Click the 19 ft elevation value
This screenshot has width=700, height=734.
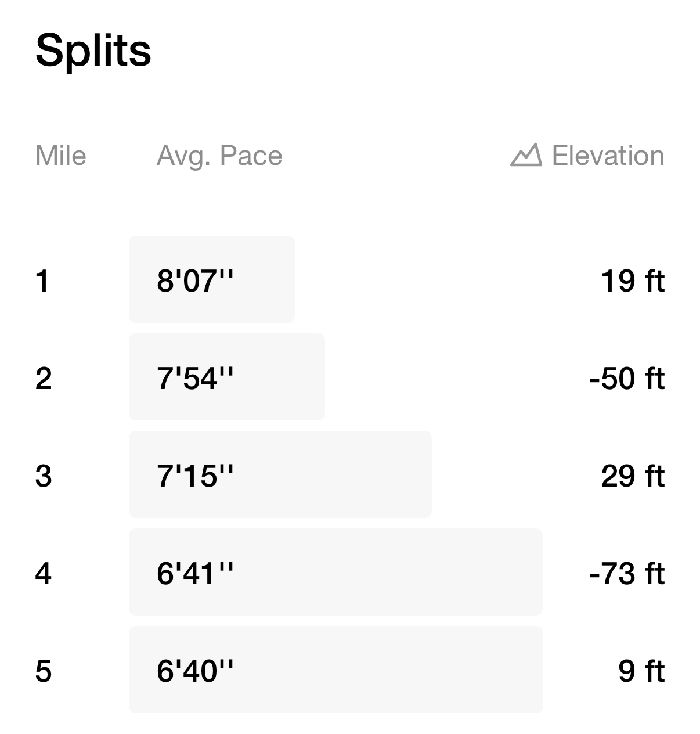633,281
